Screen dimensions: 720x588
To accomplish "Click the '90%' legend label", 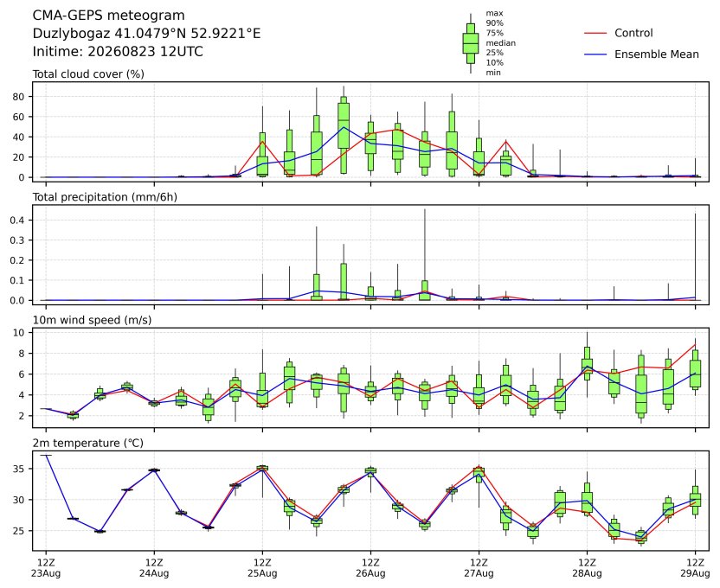I will click(494, 23).
